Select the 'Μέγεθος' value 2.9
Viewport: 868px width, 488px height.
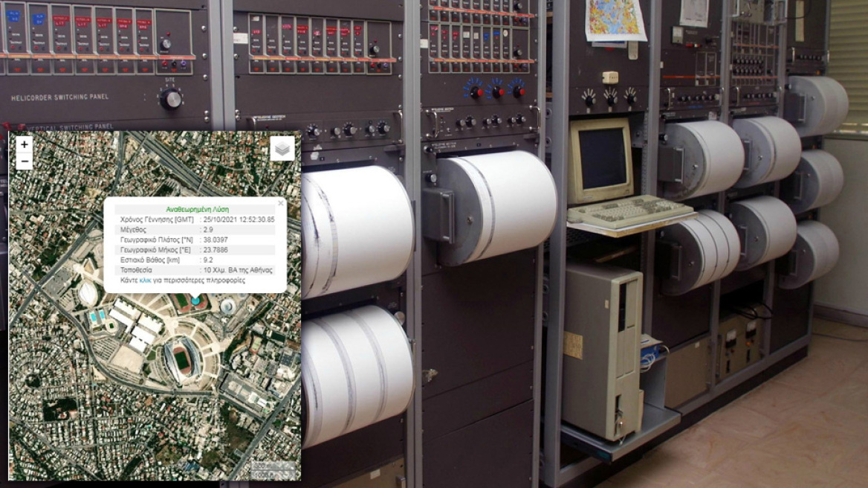pyautogui.click(x=209, y=230)
